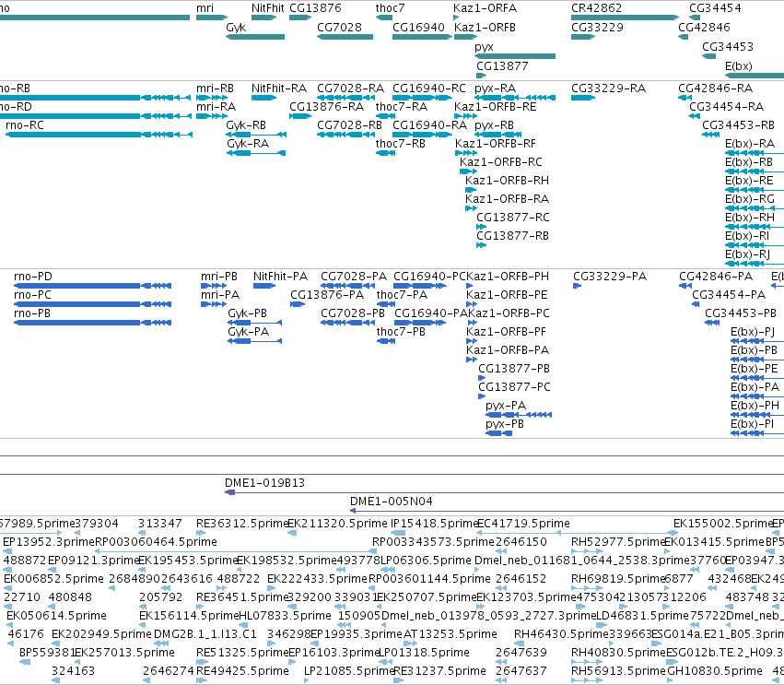Image resolution: width=784 pixels, height=685 pixels.
Task: Select the Kaz1-ORFB-RH transcript label
Action: [x=507, y=180]
